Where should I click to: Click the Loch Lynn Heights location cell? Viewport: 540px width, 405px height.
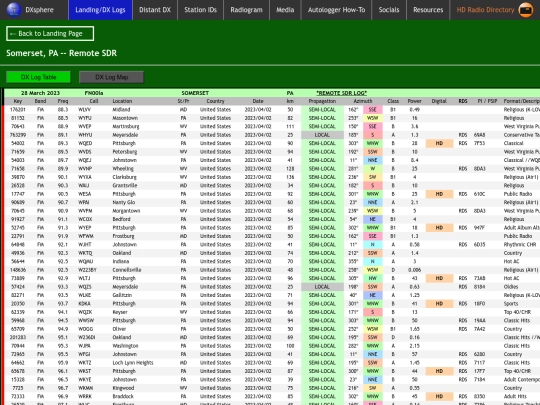point(133,363)
